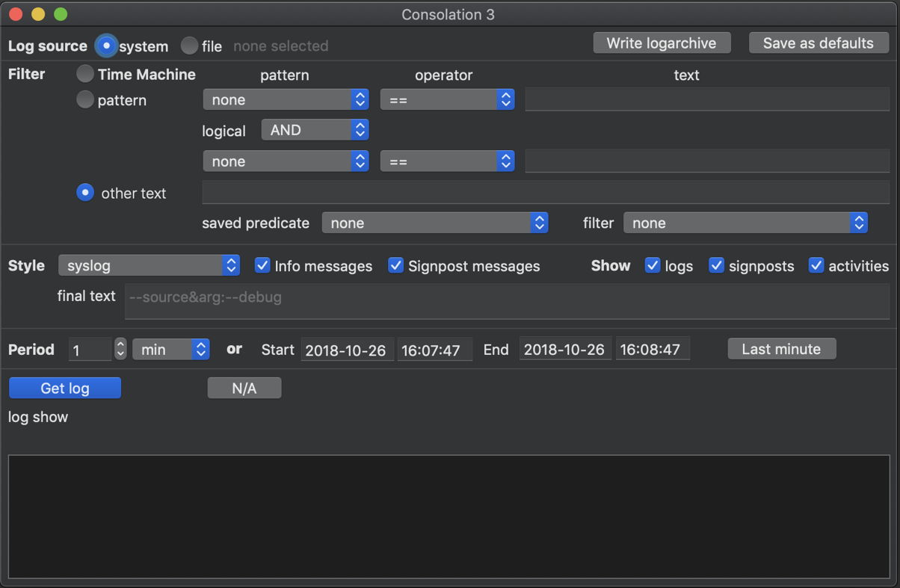Choose the Time Machine filter option
The height and width of the screenshot is (588, 900).
tap(86, 74)
